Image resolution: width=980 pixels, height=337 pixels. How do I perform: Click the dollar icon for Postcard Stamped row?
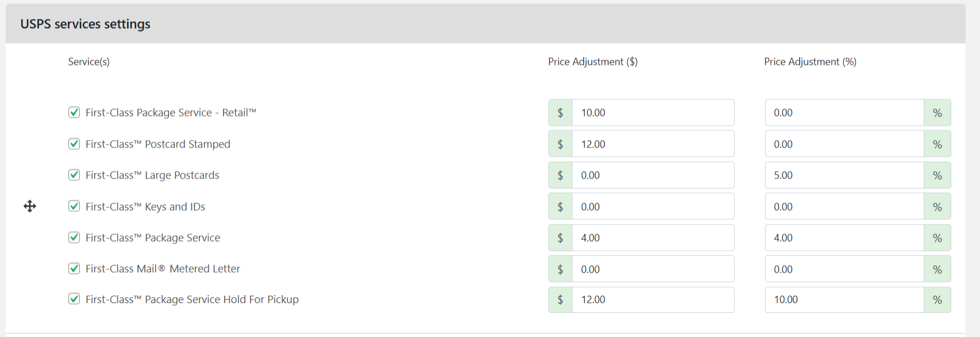pos(560,144)
